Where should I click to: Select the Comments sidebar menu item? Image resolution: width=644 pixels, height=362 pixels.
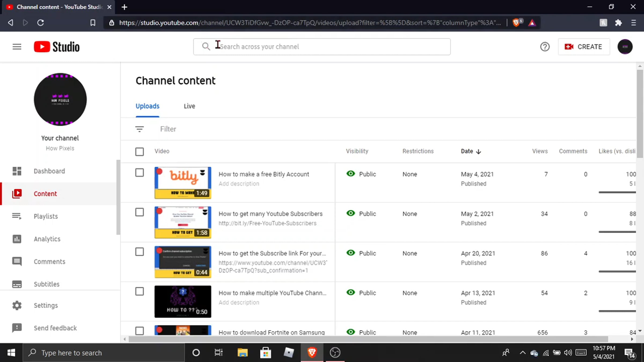49,261
